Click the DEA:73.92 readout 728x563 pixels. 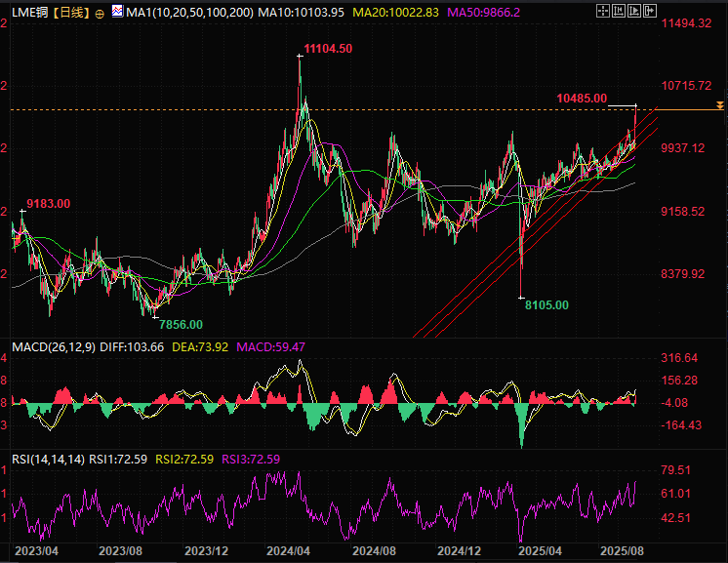tap(200, 347)
